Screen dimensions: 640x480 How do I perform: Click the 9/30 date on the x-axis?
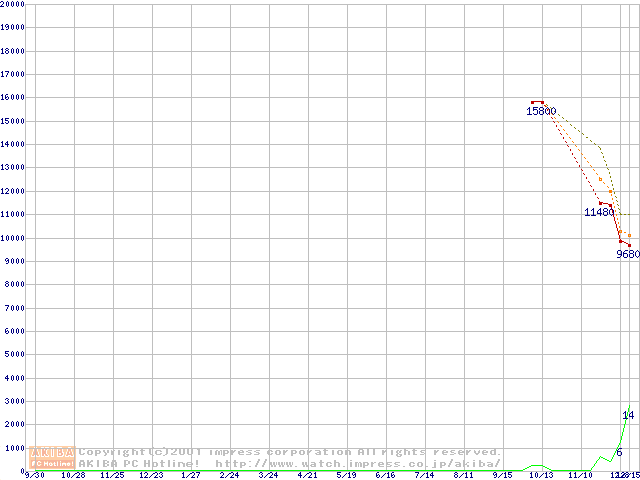(x=34, y=475)
